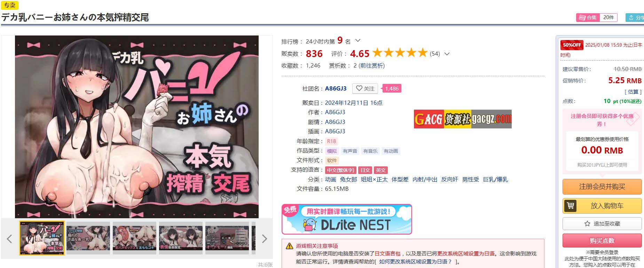This screenshot has width=644, height=268.
Task: Show the next thumbnails with right arrow
Action: click(x=264, y=239)
